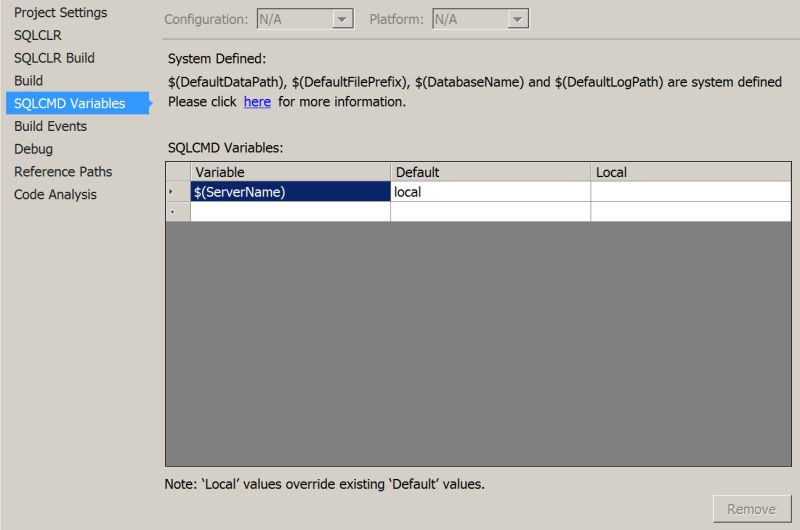Click the grid's top-left select-all corner

178,172
